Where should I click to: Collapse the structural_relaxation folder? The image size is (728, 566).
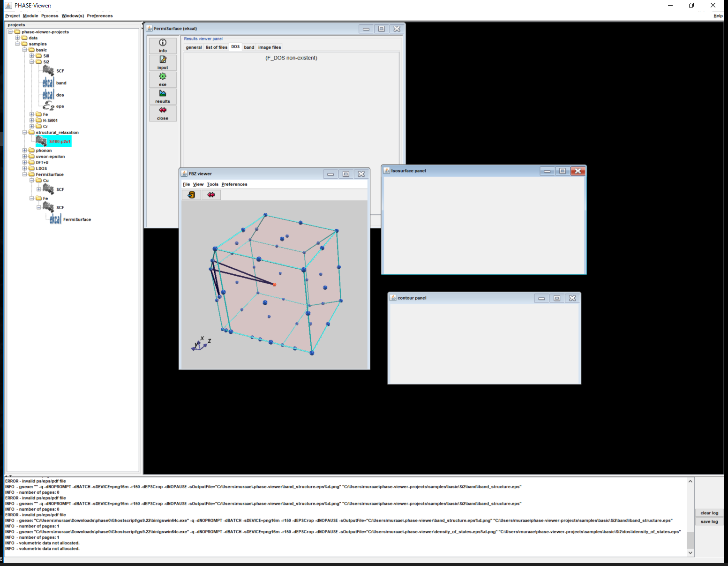(x=25, y=133)
